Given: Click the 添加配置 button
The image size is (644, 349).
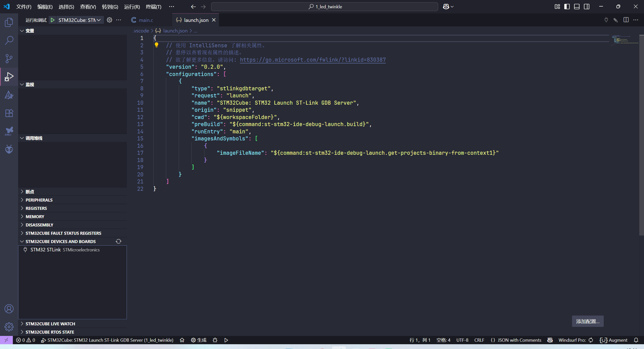Looking at the screenshot, I should pyautogui.click(x=587, y=321).
